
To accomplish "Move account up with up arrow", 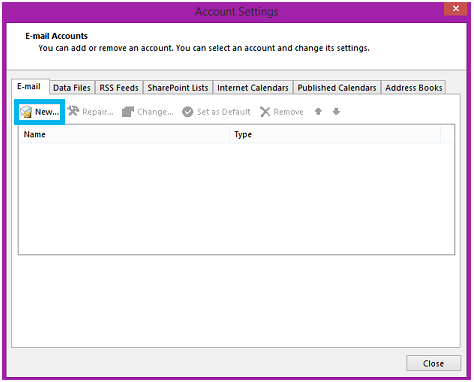I will [318, 112].
